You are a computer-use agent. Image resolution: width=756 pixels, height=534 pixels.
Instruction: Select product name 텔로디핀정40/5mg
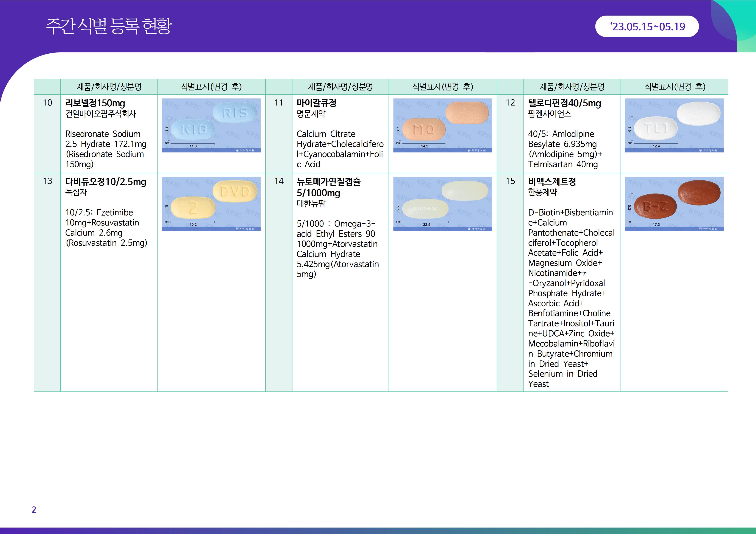click(x=564, y=103)
